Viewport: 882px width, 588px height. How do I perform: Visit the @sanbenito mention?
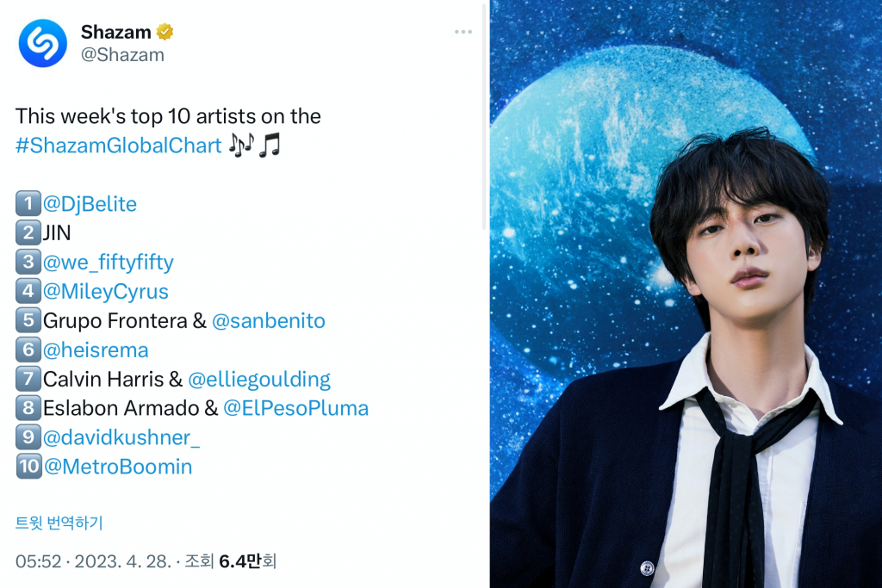coord(269,320)
